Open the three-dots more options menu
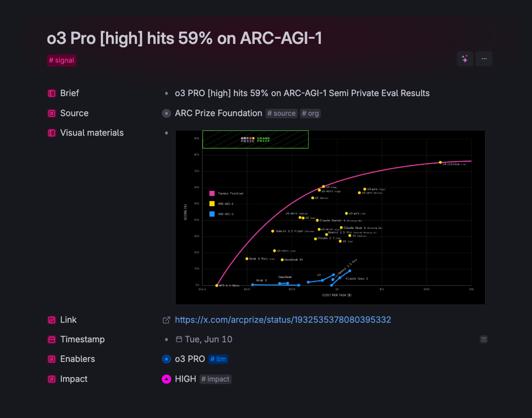The width and height of the screenshot is (532, 418). tap(484, 59)
